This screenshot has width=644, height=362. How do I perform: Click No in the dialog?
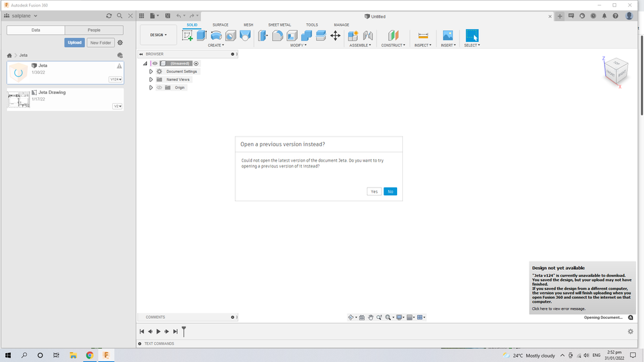tap(390, 192)
